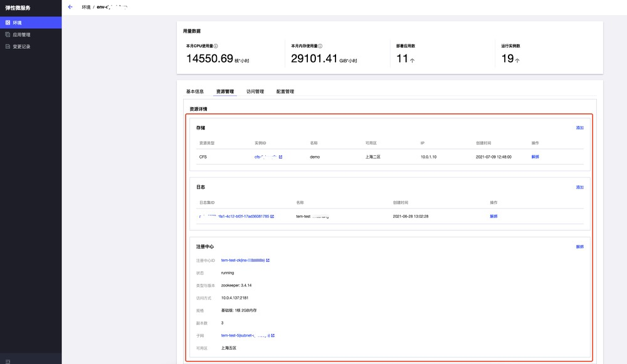Collapse the sidebar with the bottom-left icon
Screen dimensions: 627x364
[x=7, y=359]
